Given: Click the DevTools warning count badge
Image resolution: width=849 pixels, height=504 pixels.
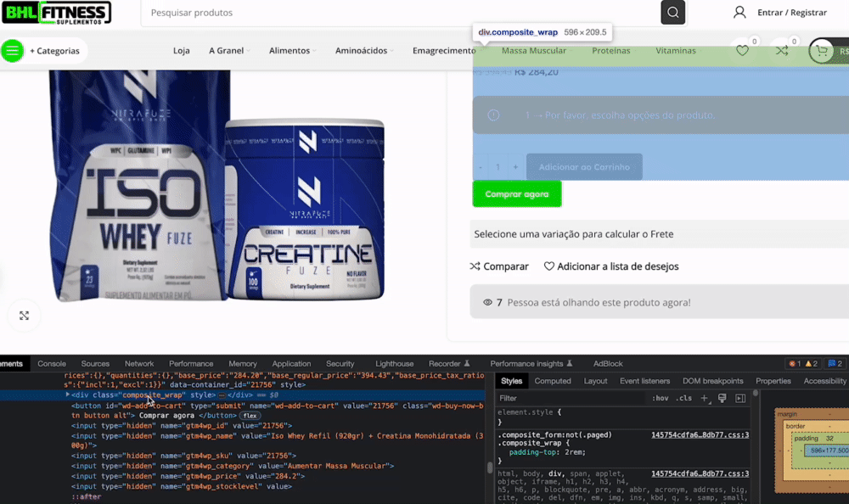Looking at the screenshot, I should [811, 364].
